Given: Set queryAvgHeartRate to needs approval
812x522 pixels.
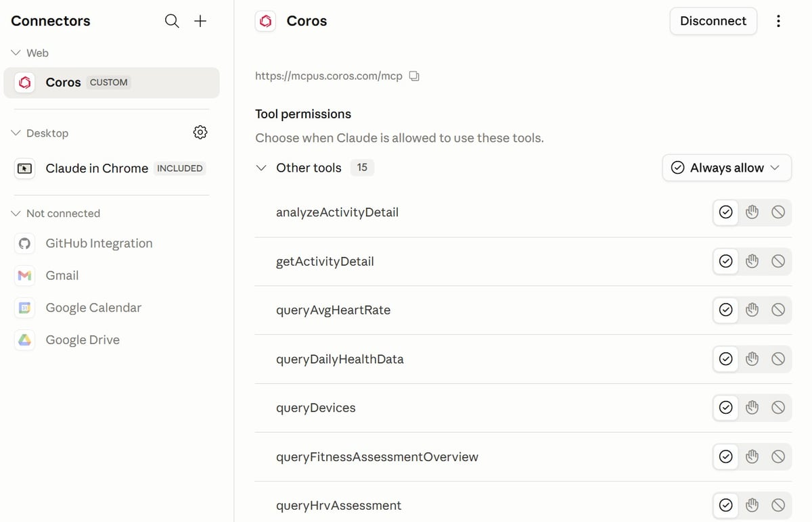Looking at the screenshot, I should pos(752,310).
